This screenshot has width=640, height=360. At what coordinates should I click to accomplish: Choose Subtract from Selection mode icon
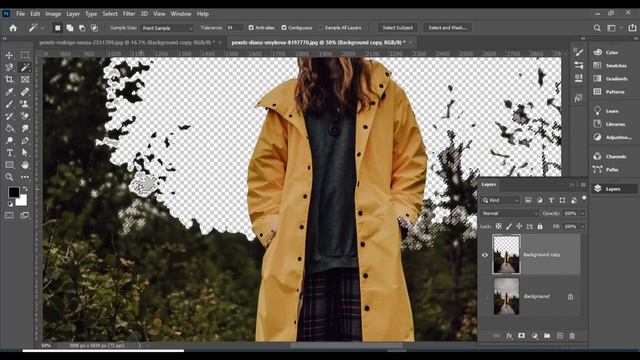(82, 28)
